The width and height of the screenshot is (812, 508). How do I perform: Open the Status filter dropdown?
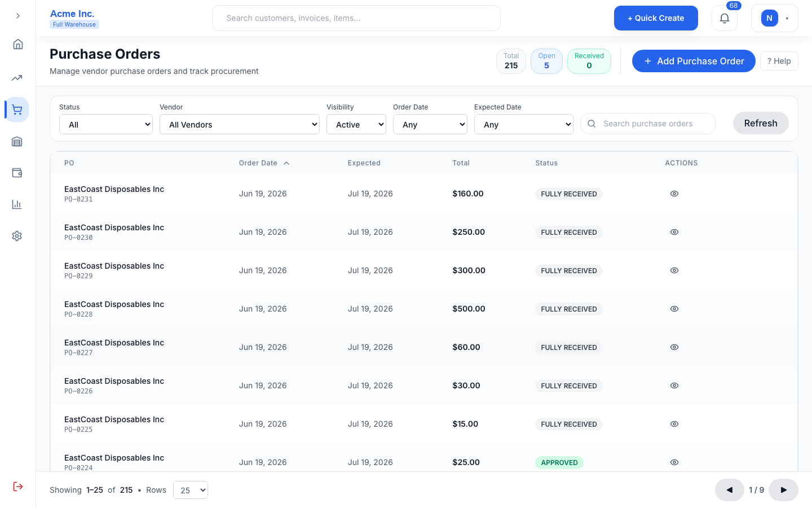tap(106, 124)
